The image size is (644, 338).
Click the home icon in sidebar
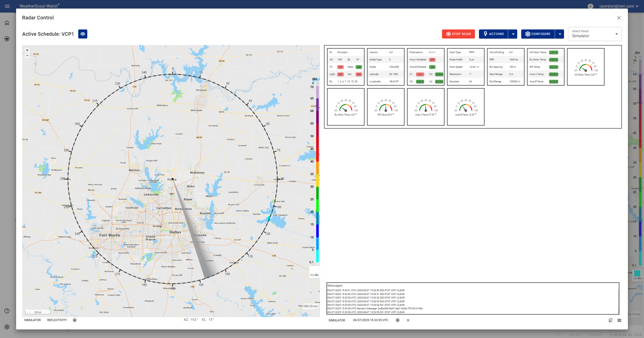click(7, 23)
